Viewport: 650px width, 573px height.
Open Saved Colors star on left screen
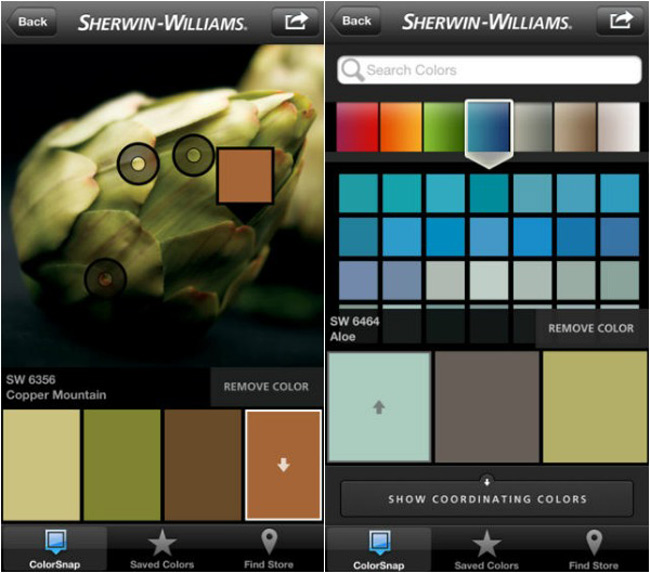click(162, 543)
